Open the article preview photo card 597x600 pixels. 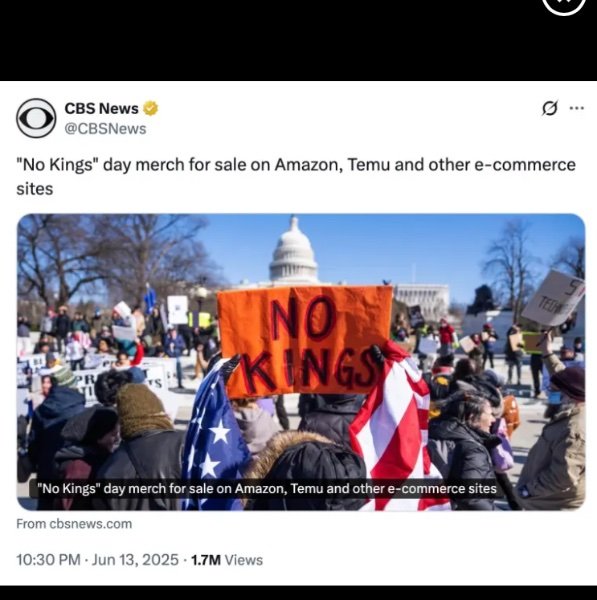(x=301, y=362)
